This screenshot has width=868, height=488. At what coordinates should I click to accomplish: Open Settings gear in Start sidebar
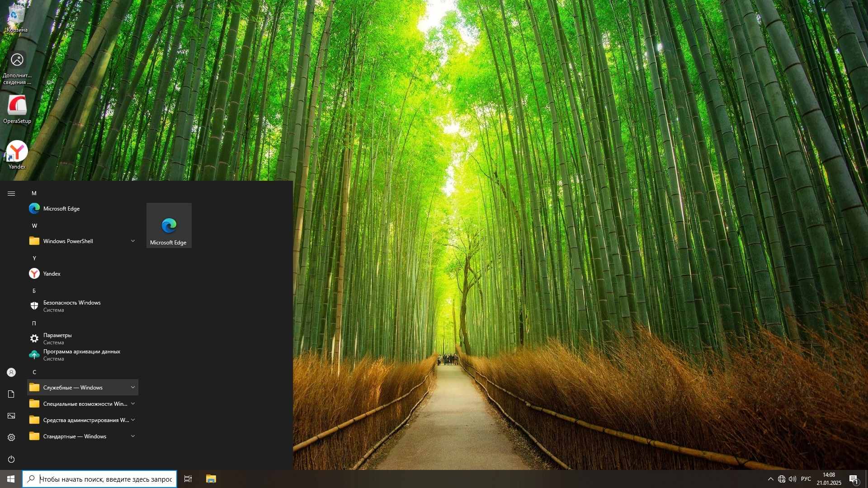[11, 437]
